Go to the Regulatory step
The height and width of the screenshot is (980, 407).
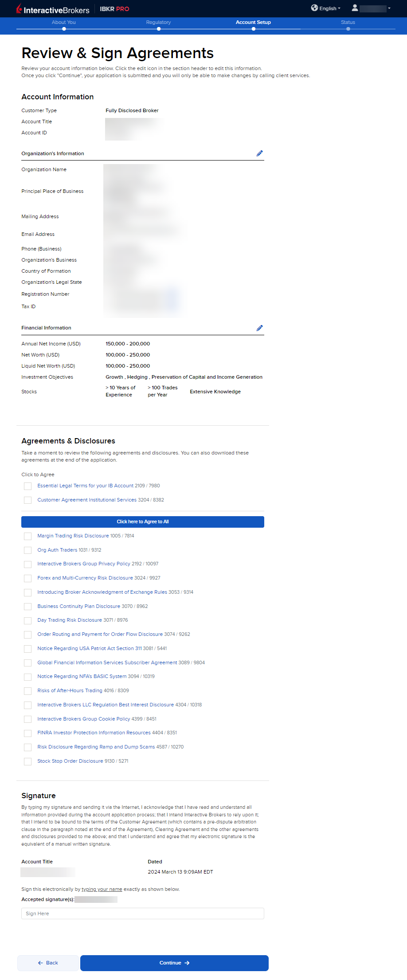point(158,23)
